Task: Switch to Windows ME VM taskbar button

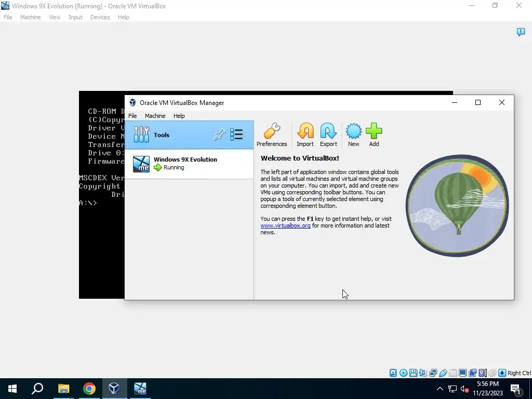Action: [140, 389]
